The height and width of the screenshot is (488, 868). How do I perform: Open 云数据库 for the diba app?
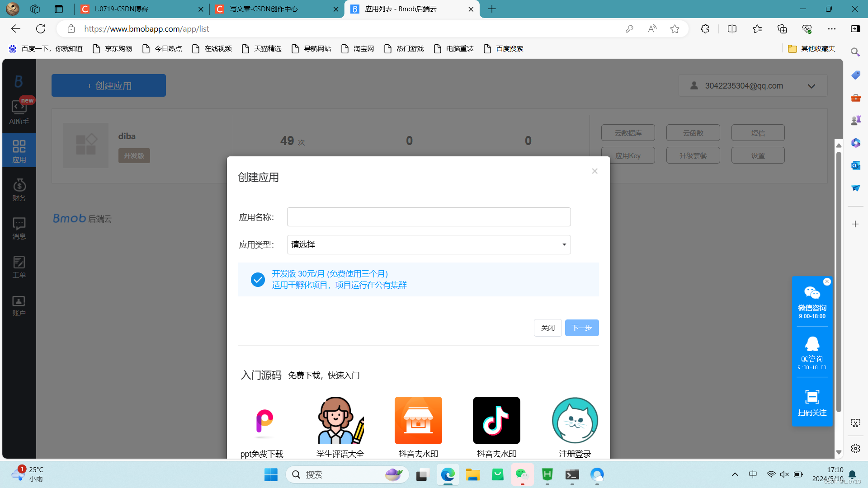(628, 132)
